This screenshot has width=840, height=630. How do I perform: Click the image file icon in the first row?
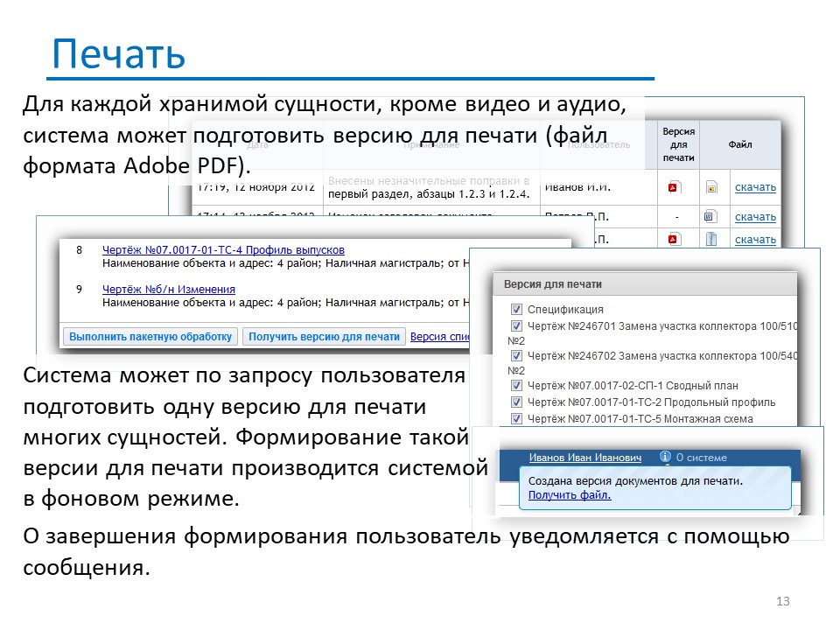click(x=711, y=187)
